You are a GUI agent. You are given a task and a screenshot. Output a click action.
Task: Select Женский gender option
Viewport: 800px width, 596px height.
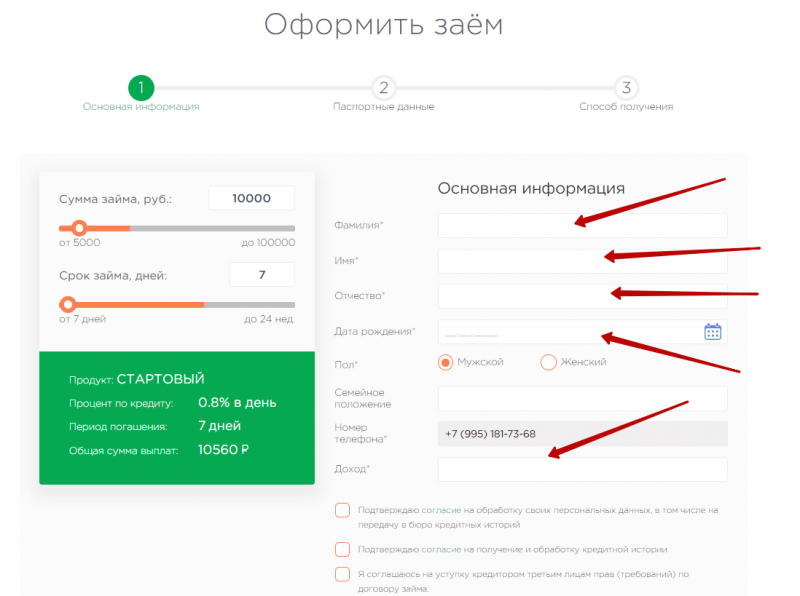click(x=548, y=363)
